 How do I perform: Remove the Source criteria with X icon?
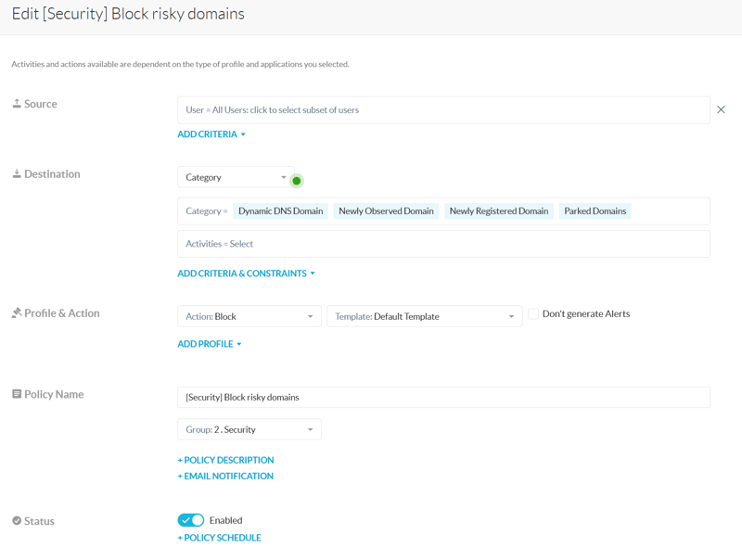click(x=721, y=109)
